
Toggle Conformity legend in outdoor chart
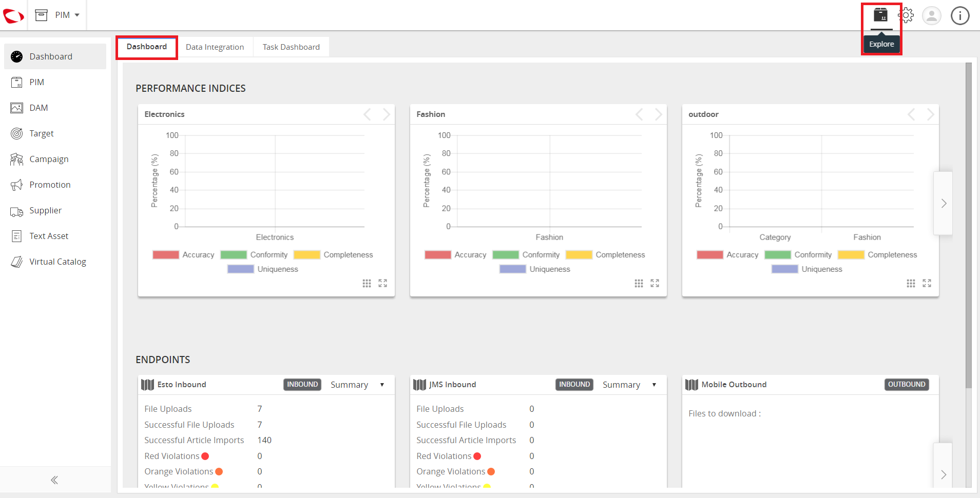(798, 255)
